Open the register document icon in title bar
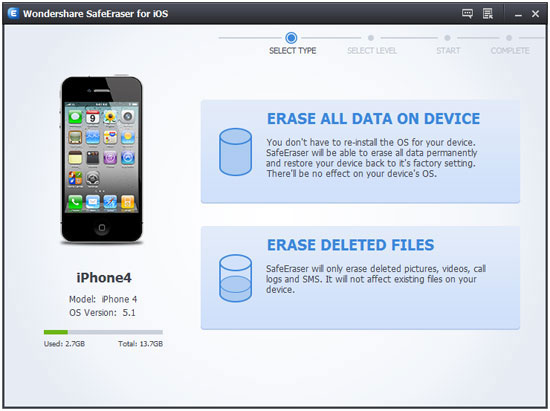This screenshot has width=550, height=411. [x=488, y=14]
